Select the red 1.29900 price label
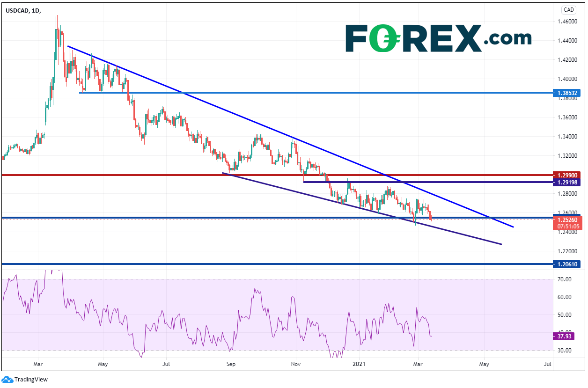 click(566, 175)
